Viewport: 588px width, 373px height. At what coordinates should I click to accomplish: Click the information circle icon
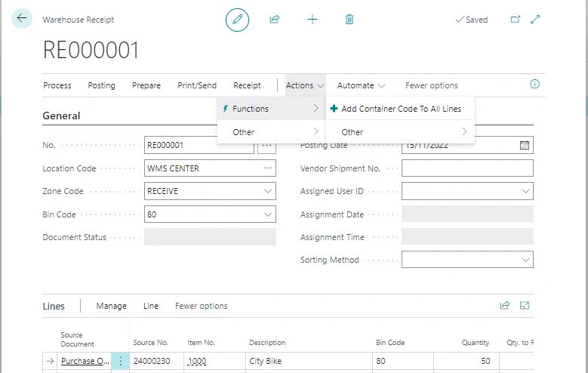[535, 85]
